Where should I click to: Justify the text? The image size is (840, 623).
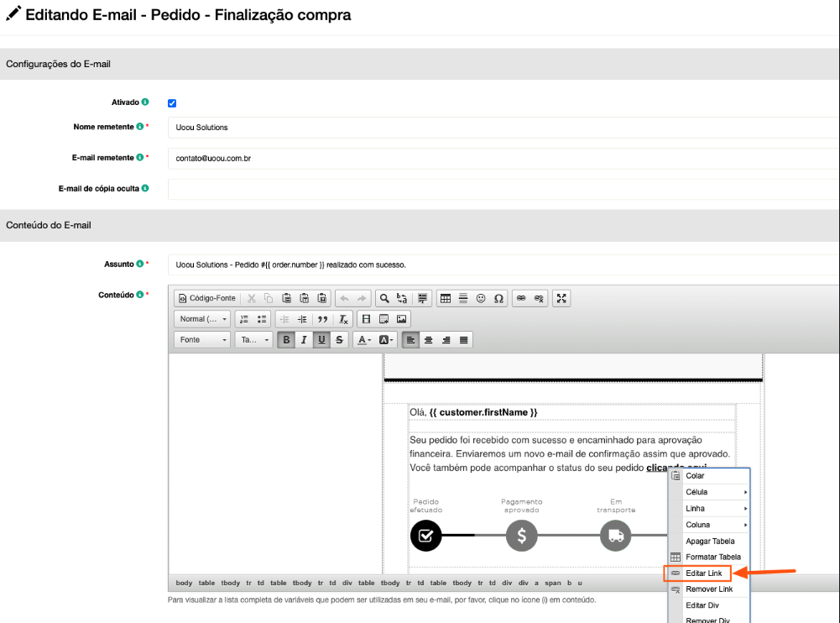[x=463, y=340]
